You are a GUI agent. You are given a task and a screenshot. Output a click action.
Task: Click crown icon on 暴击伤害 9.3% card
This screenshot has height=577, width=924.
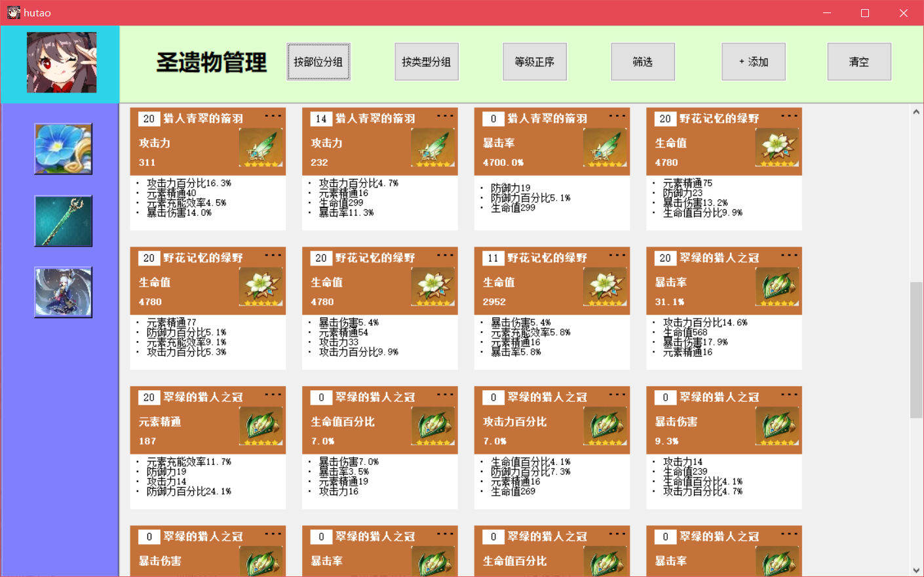tap(777, 426)
